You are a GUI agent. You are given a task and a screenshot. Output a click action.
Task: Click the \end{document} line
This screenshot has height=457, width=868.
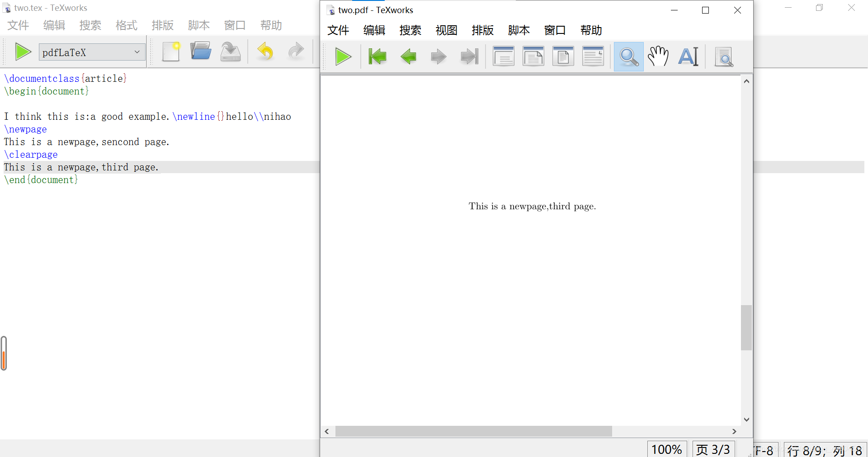[41, 180]
